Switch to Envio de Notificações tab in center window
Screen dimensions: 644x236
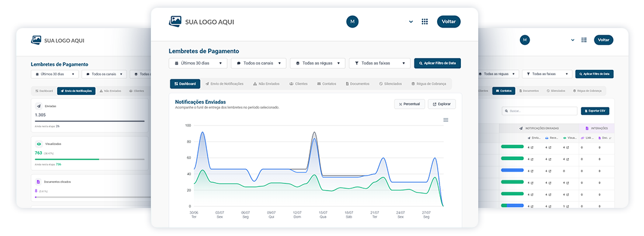(225, 84)
